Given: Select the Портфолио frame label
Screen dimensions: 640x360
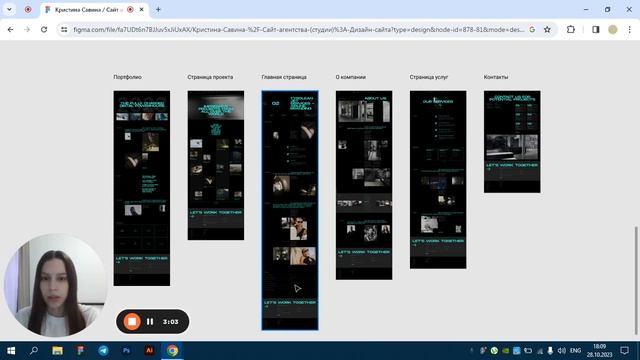Looking at the screenshot, I should pos(127,77).
